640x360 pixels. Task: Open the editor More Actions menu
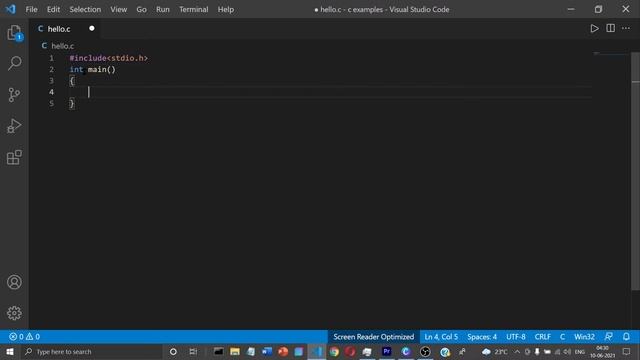pyautogui.click(x=626, y=28)
